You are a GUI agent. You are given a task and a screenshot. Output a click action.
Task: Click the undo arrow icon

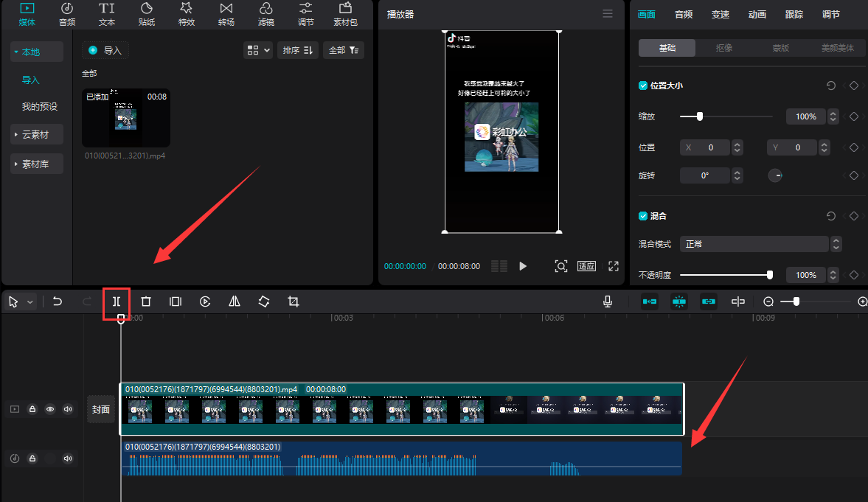58,301
